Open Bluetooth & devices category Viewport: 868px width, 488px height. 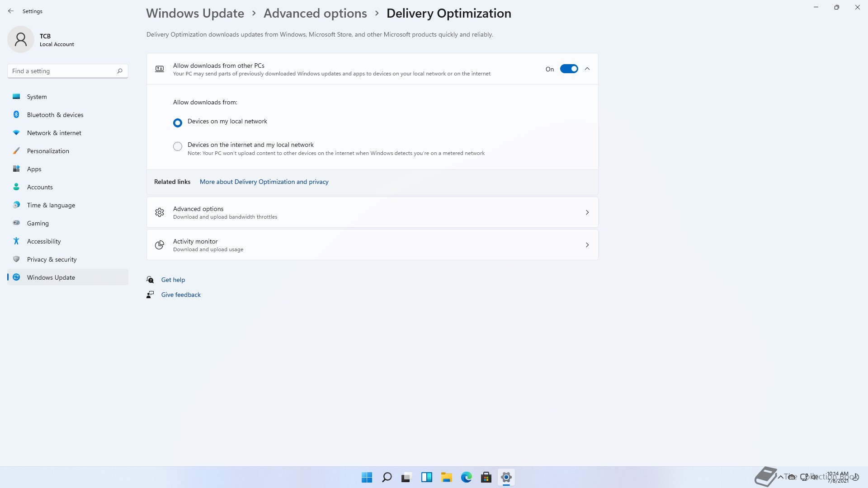tap(68, 114)
